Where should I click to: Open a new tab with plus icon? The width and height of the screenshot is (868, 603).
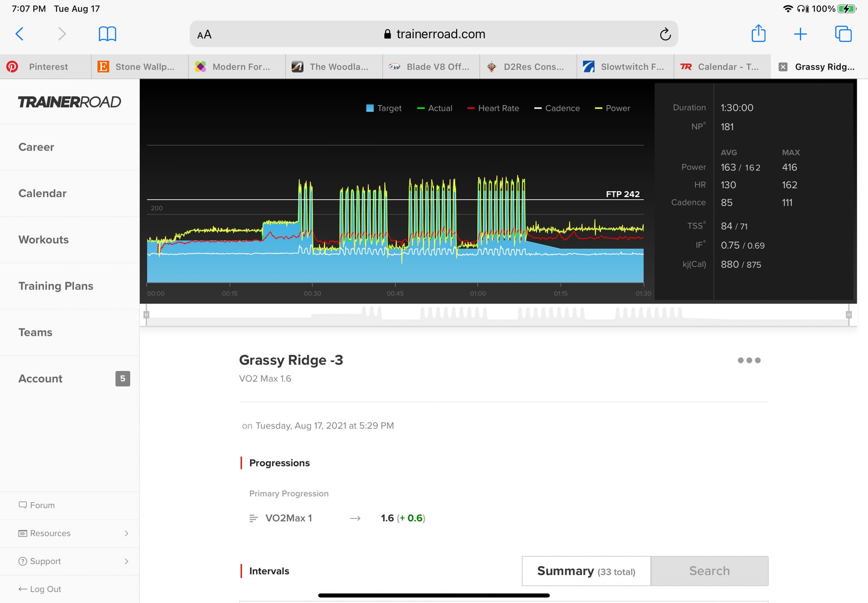pos(800,34)
